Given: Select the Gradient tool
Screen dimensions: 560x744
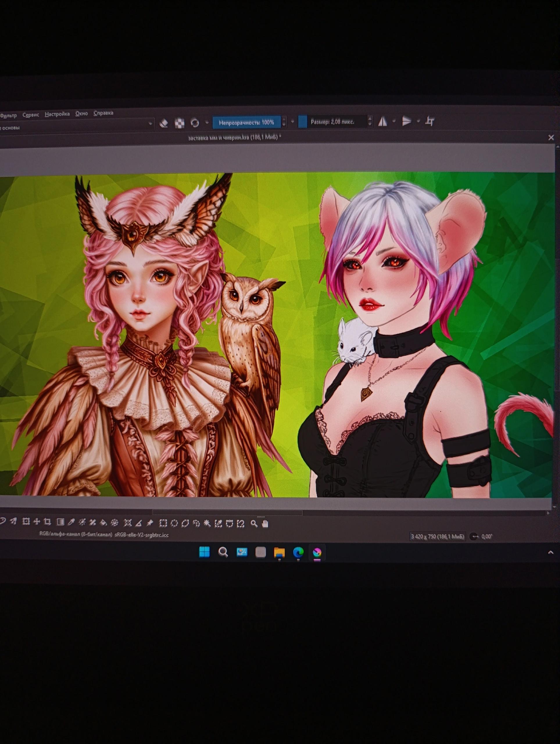Looking at the screenshot, I should pos(60,522).
